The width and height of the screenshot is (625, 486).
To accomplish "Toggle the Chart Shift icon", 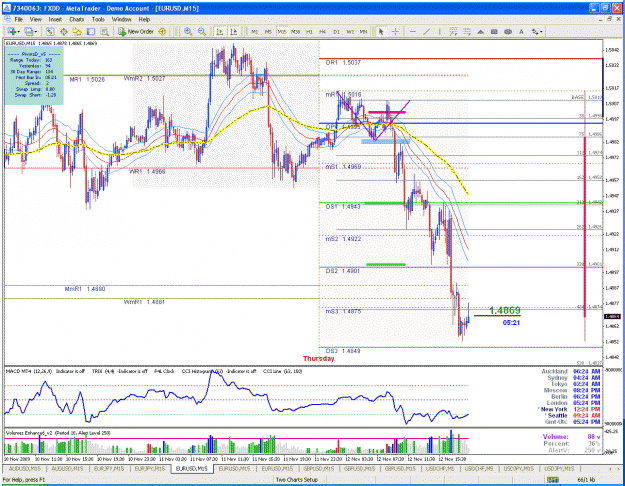I will [x=234, y=31].
